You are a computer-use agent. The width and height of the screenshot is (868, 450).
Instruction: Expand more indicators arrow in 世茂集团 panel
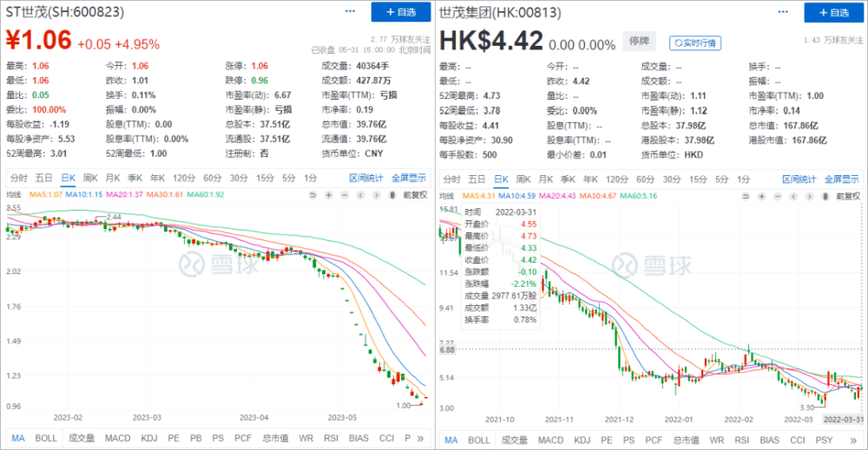pos(853,440)
